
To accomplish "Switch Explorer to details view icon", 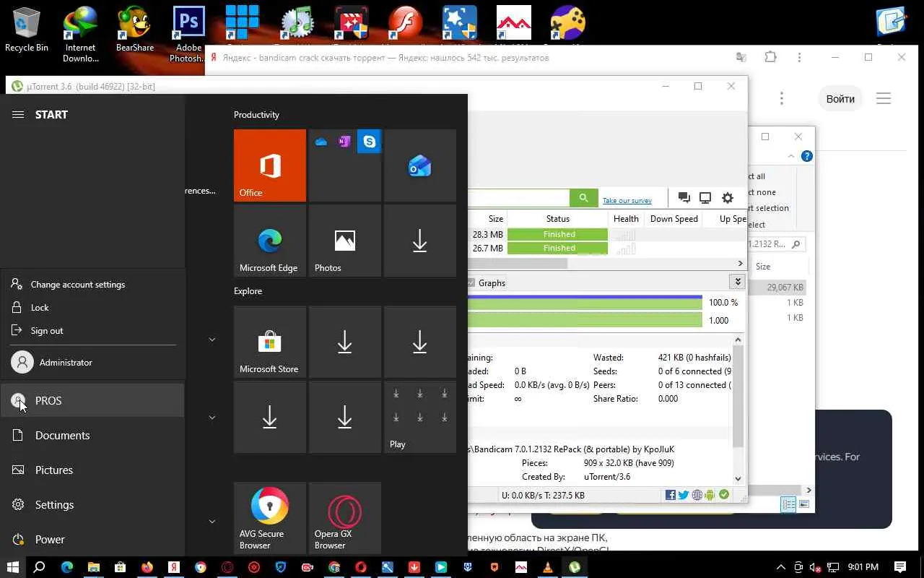I will pos(789,505).
